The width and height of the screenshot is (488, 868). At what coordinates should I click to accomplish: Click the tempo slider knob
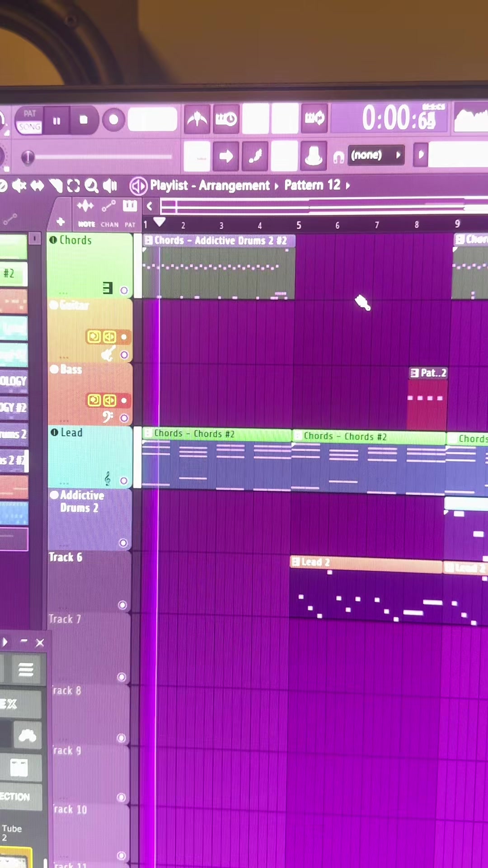point(28,157)
